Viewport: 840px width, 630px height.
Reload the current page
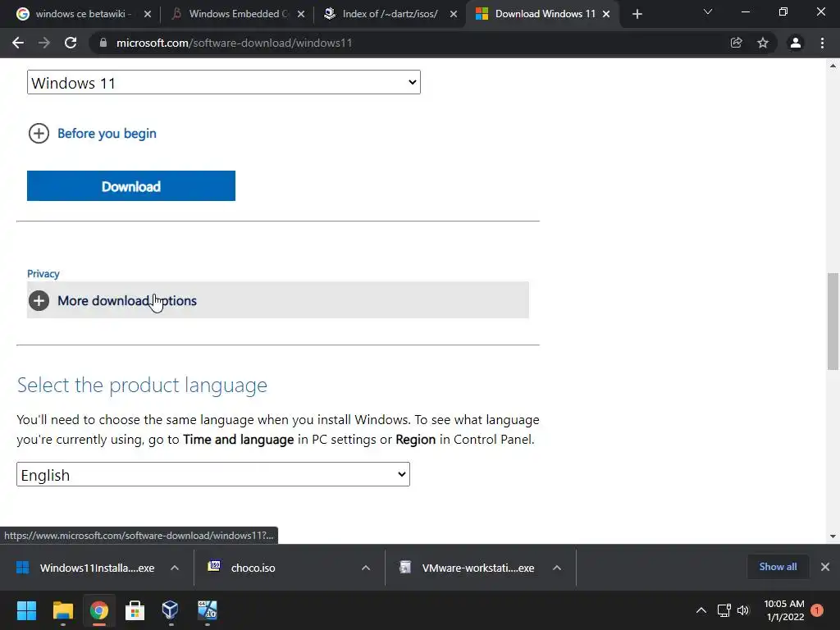point(71,43)
